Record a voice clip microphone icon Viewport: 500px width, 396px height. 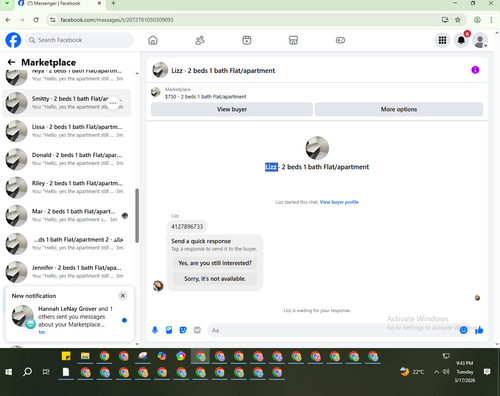[x=155, y=330]
